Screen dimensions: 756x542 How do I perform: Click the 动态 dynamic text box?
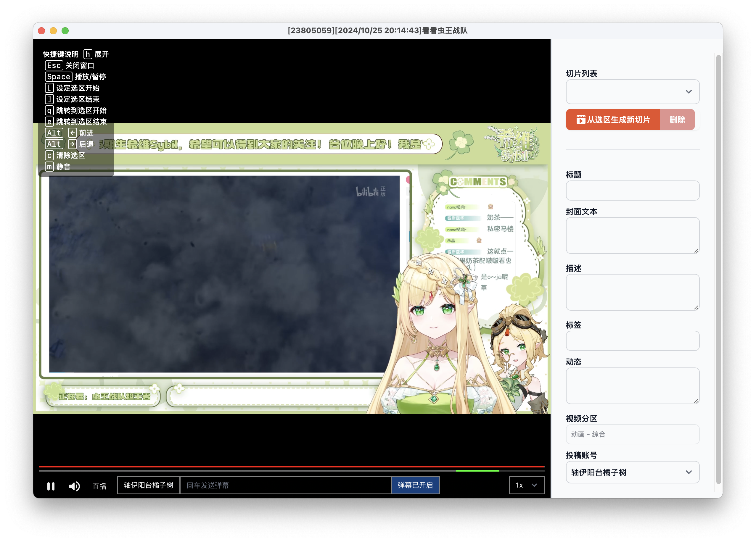pos(632,385)
